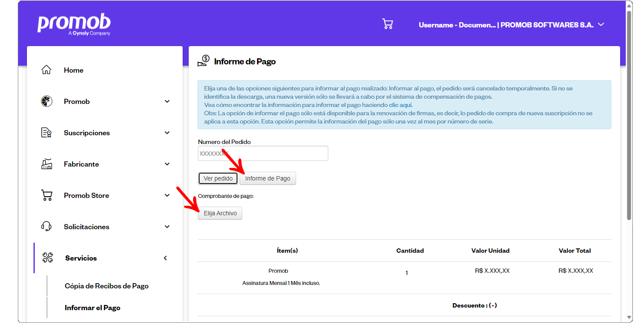This screenshot has height=328, width=644.
Task: Select Informar el Pago submenu item
Action: point(93,308)
